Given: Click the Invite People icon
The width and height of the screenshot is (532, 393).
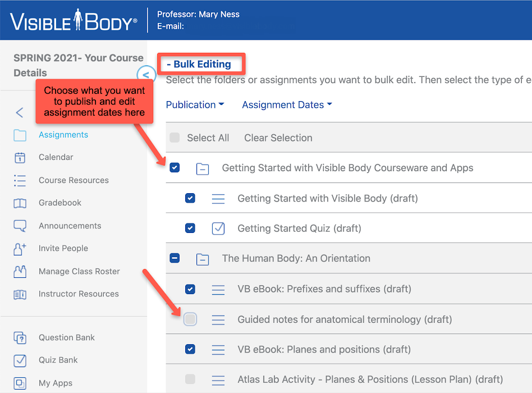Looking at the screenshot, I should [x=20, y=248].
